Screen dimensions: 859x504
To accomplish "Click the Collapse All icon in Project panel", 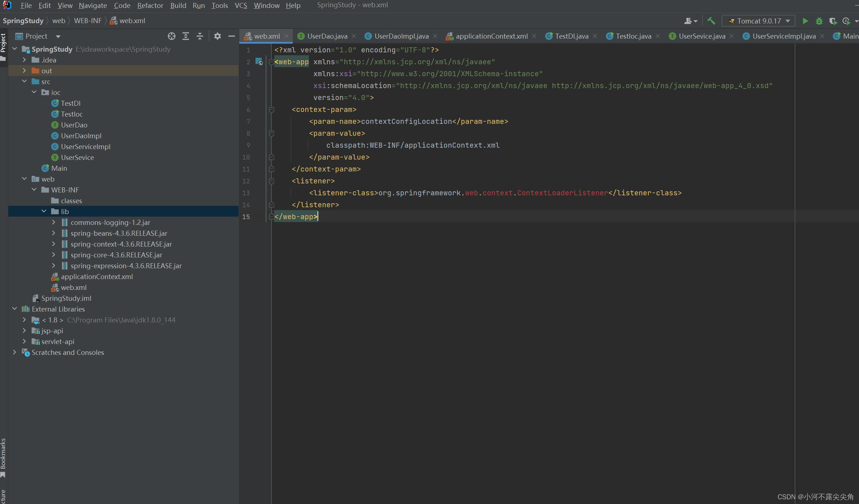I will (x=200, y=36).
